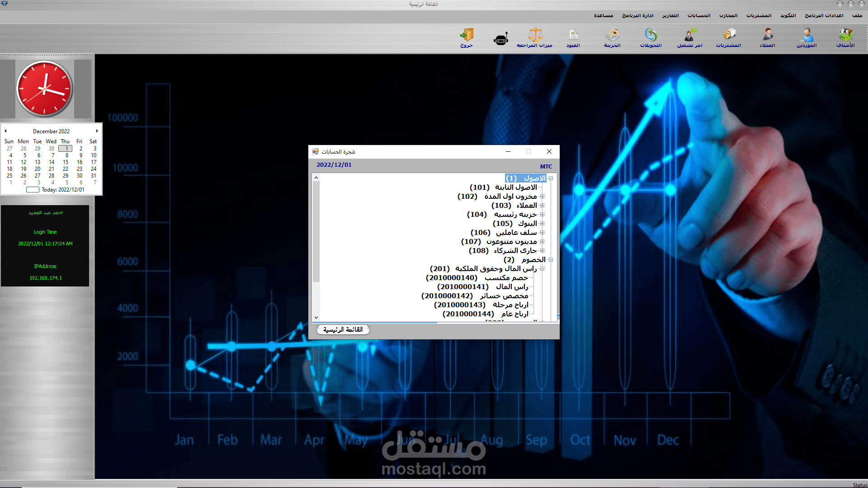Expand مدينون متنوعون (107) tree node
Viewport: 868px width, 488px height.
coord(542,242)
